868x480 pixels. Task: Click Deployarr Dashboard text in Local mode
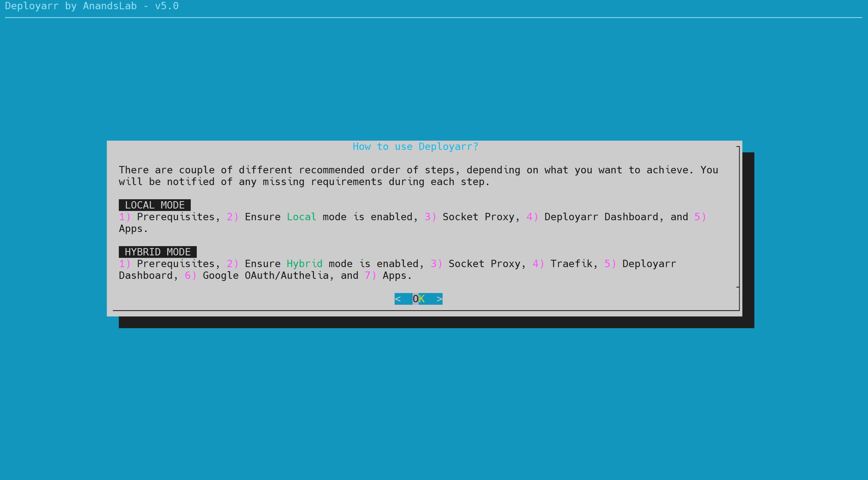pyautogui.click(x=601, y=217)
